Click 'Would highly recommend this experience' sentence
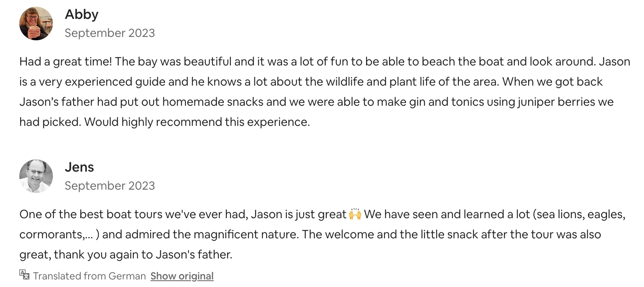Screen dimensions: 644x287 [197, 122]
